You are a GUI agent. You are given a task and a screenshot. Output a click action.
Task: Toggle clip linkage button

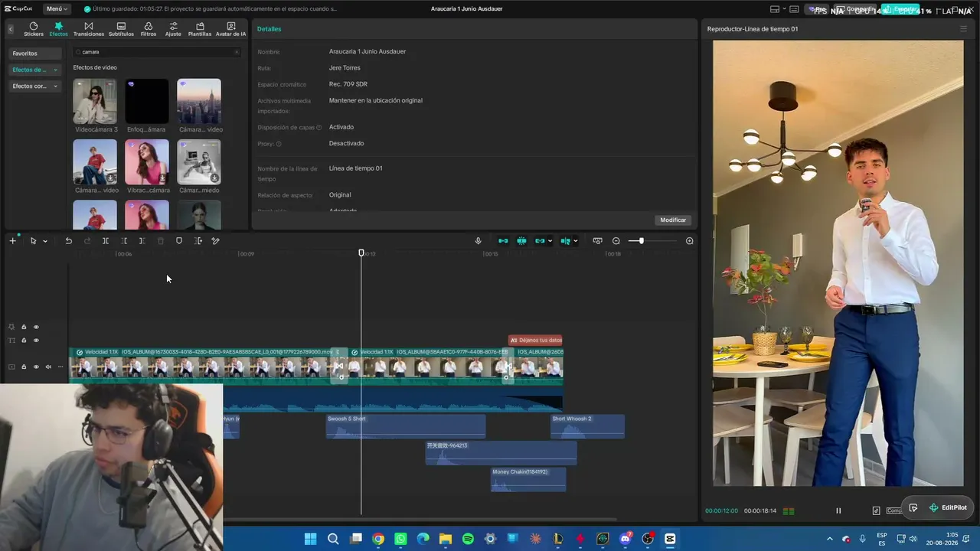click(x=540, y=241)
